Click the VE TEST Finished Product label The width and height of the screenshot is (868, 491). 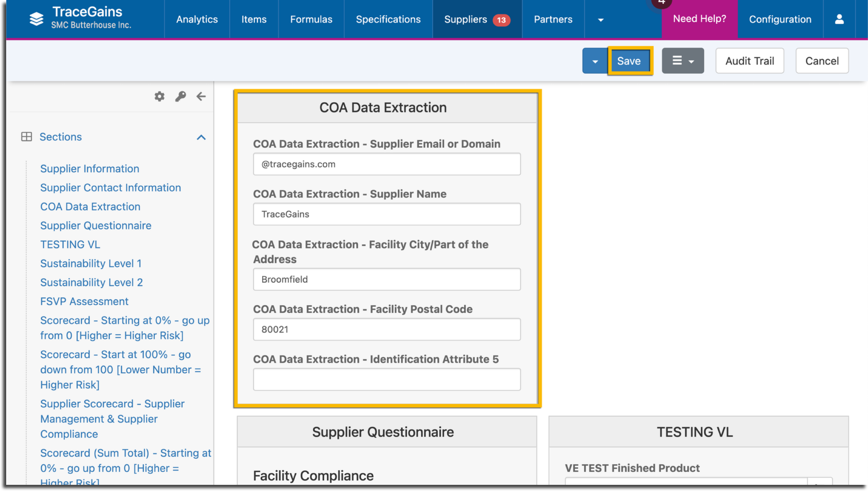point(632,468)
